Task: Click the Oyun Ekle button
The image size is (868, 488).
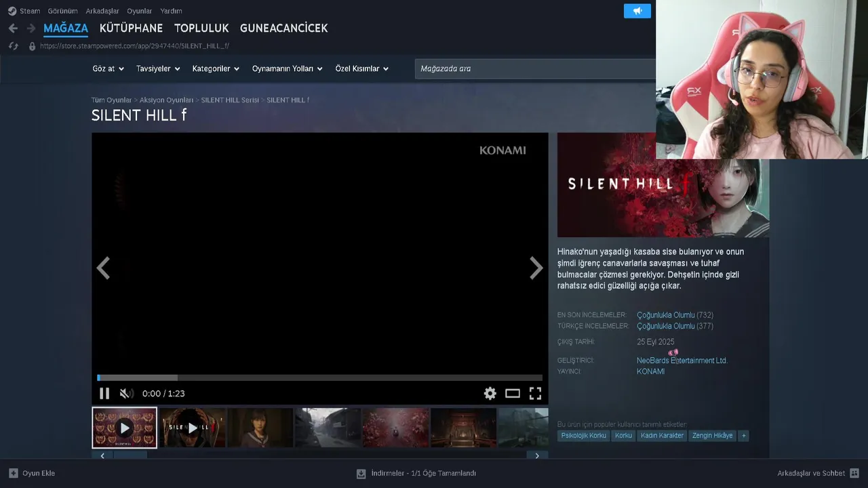Action: [32, 473]
